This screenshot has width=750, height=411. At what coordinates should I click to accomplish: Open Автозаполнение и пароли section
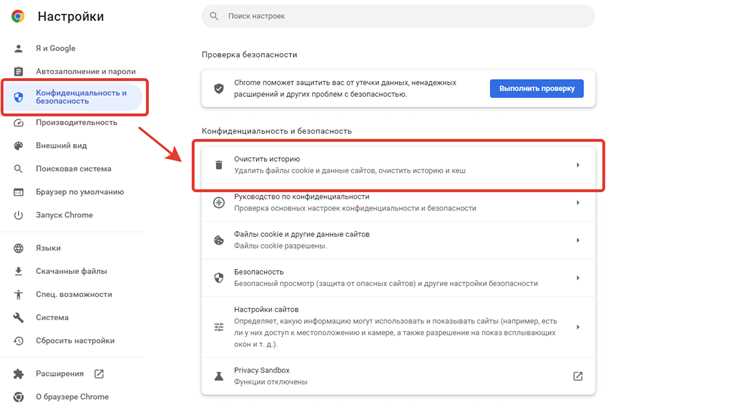point(86,71)
